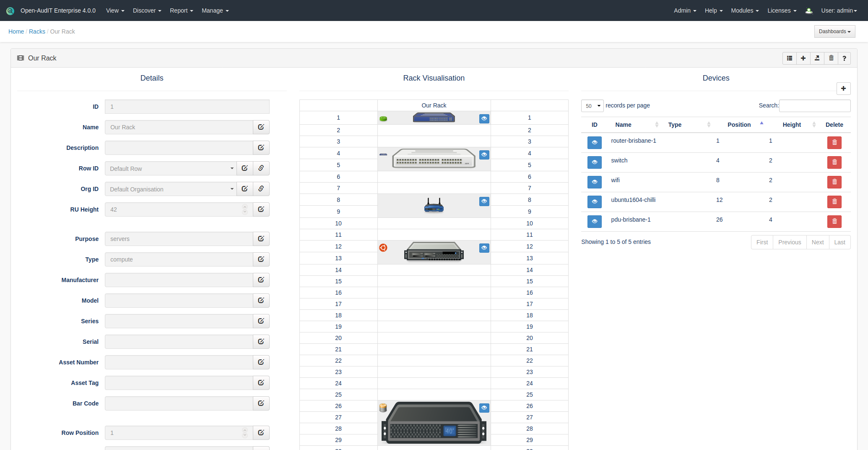This screenshot has width=868, height=450.
Task: Click the delete icon for router-brisbane-1
Action: click(x=834, y=143)
